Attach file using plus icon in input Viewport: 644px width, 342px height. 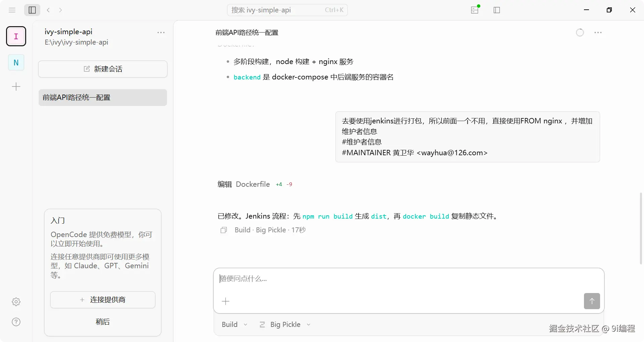[x=226, y=301]
